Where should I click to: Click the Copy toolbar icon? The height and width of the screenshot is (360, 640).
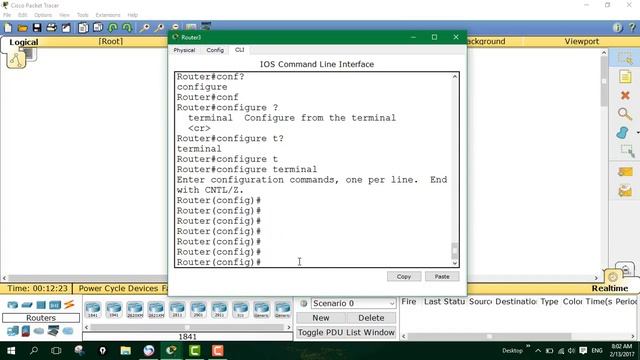83,28
